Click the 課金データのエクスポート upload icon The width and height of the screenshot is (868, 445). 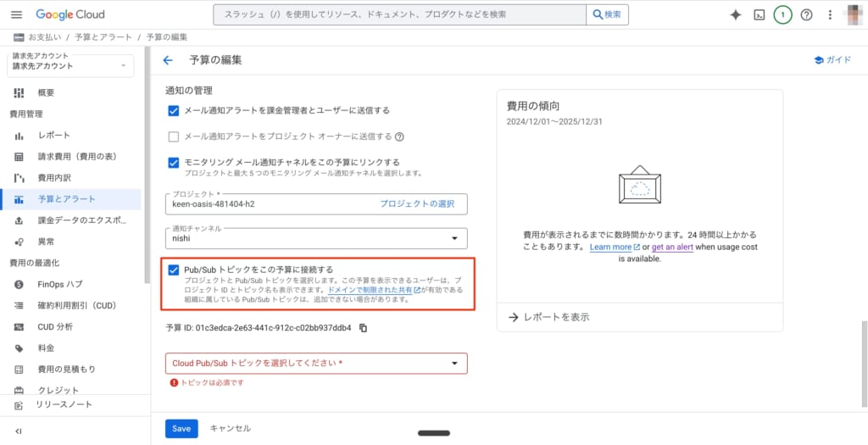[x=19, y=221]
